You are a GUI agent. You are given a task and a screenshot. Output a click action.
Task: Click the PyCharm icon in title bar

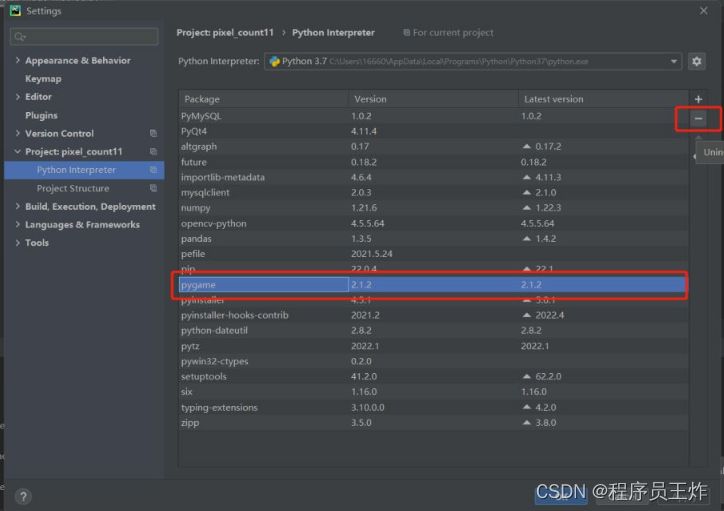(16, 11)
